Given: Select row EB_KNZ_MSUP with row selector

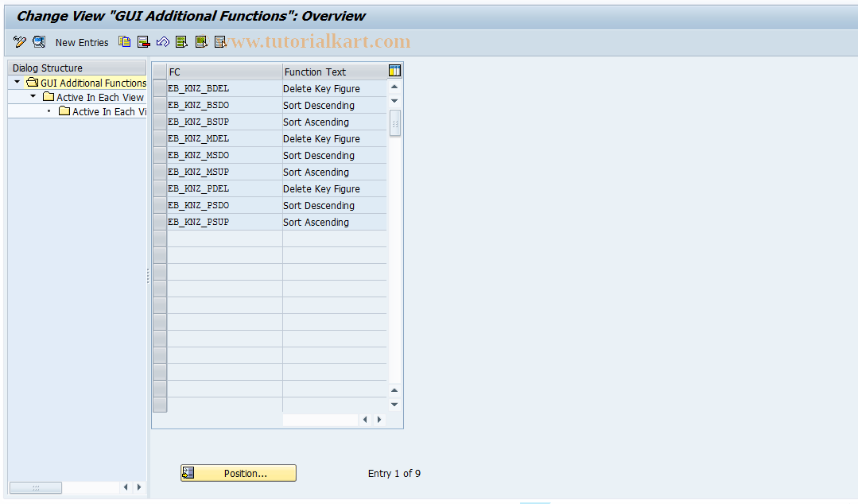Looking at the screenshot, I should tap(160, 172).
